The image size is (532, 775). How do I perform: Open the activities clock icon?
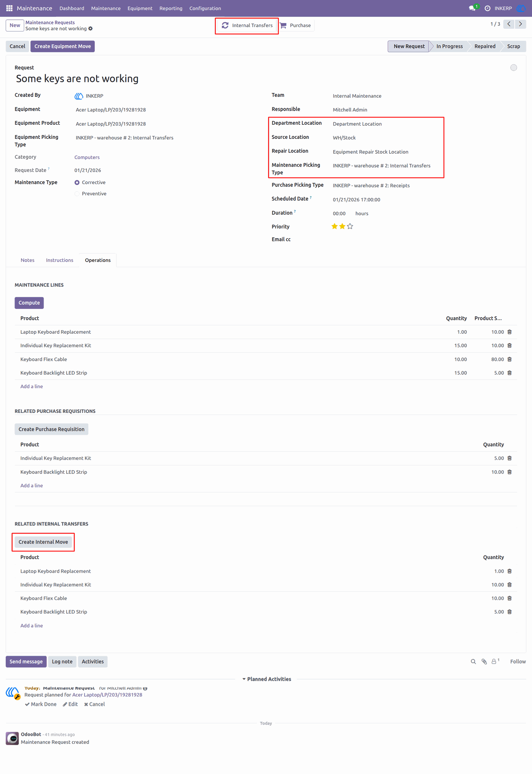point(487,8)
